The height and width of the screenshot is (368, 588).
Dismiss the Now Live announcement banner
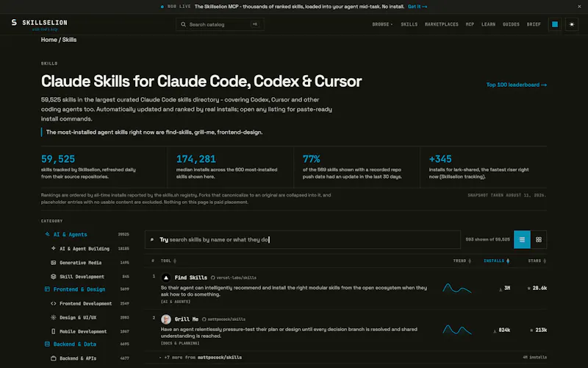(x=579, y=7)
